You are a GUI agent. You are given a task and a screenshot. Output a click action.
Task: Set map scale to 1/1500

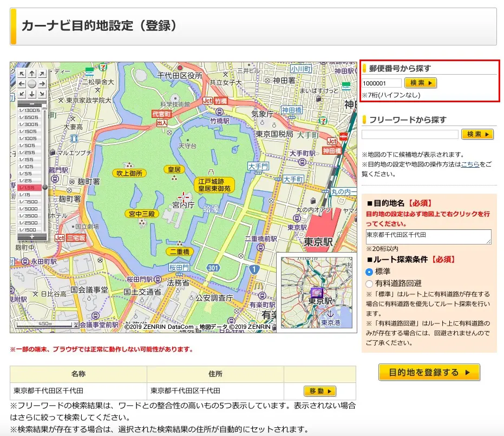pyautogui.click(x=28, y=229)
